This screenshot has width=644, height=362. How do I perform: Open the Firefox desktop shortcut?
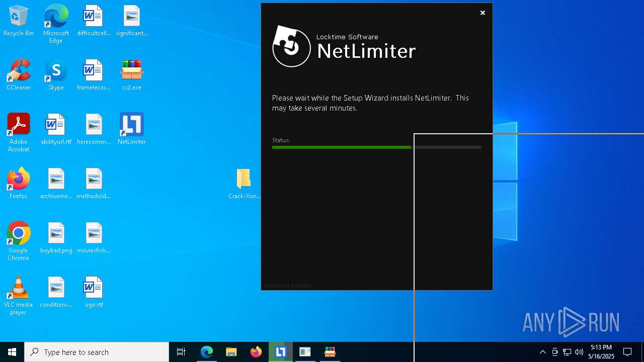point(19,184)
